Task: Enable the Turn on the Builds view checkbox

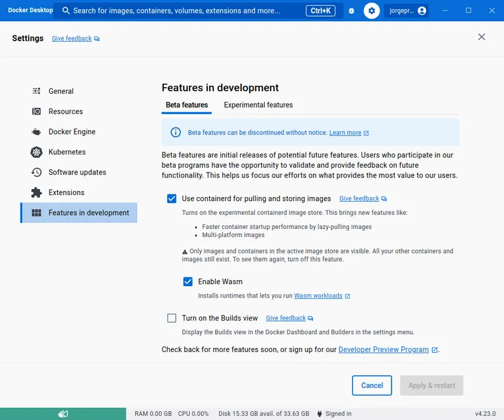Action: (172, 318)
